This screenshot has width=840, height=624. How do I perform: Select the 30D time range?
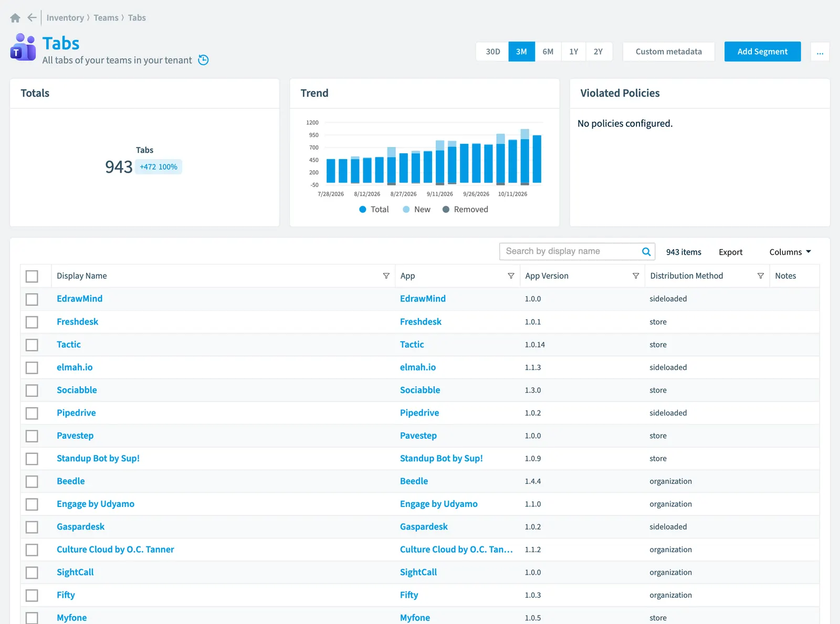492,51
